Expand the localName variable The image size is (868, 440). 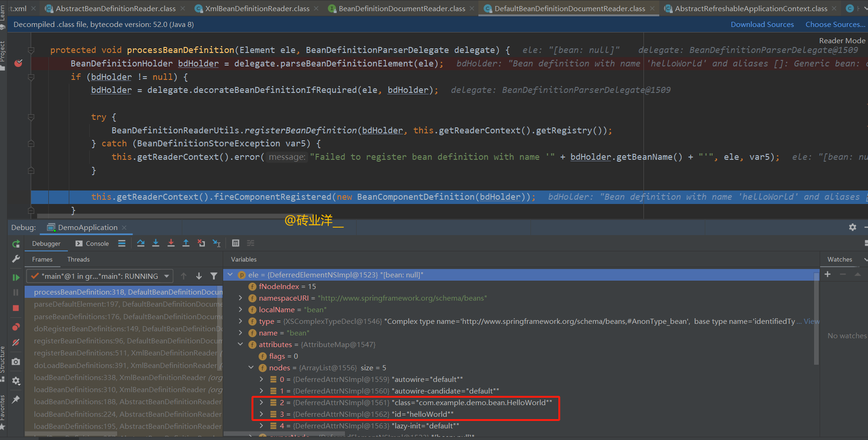coord(240,309)
